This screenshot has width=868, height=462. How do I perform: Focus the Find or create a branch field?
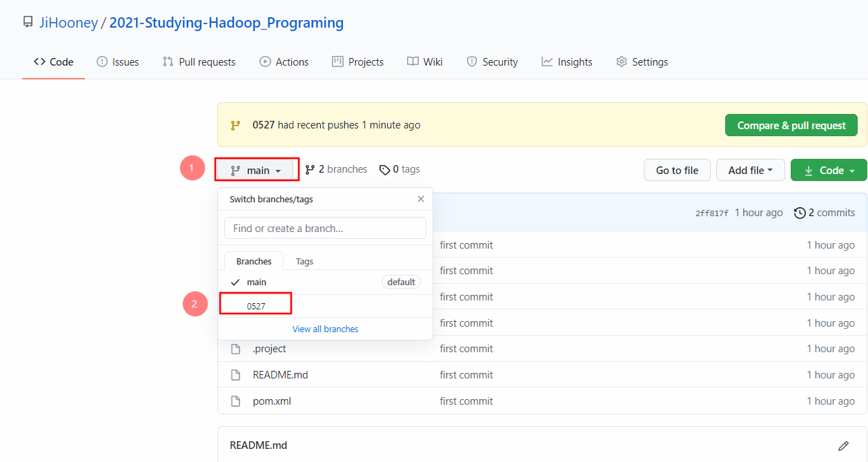click(x=325, y=228)
